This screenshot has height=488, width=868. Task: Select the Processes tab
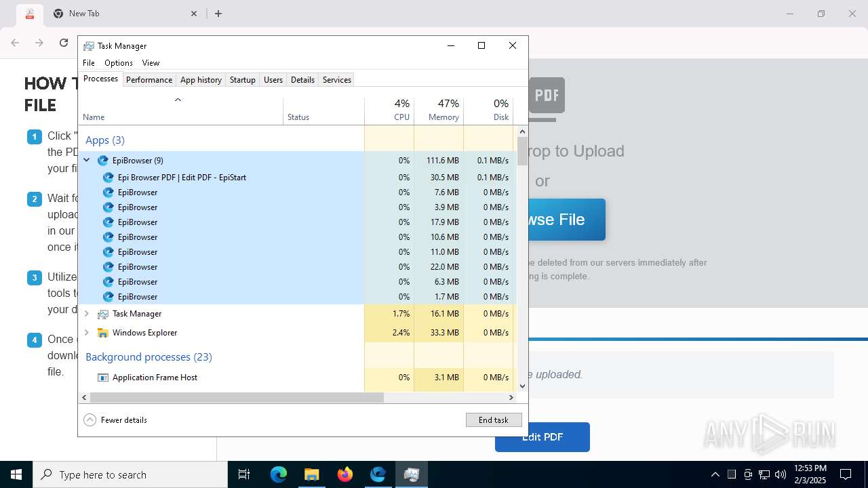pos(100,79)
